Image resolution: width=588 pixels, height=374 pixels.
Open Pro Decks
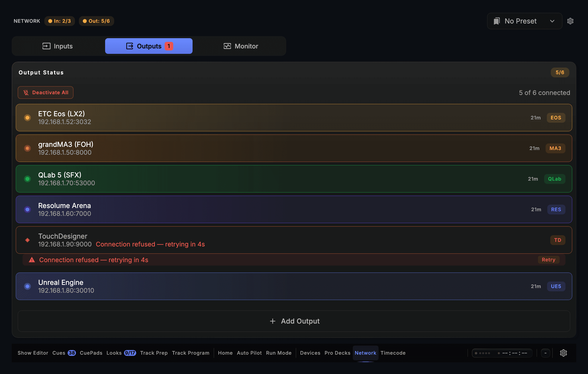pos(337,353)
